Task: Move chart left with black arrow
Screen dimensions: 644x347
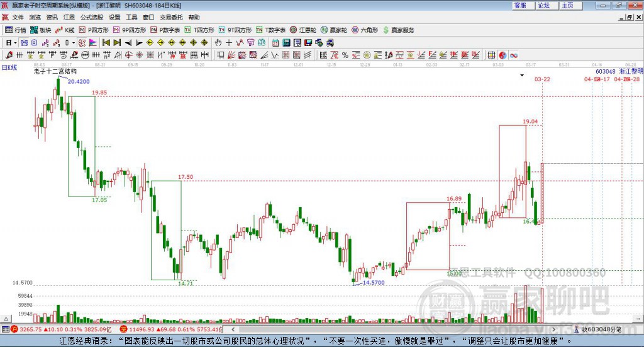Action: click(128, 43)
